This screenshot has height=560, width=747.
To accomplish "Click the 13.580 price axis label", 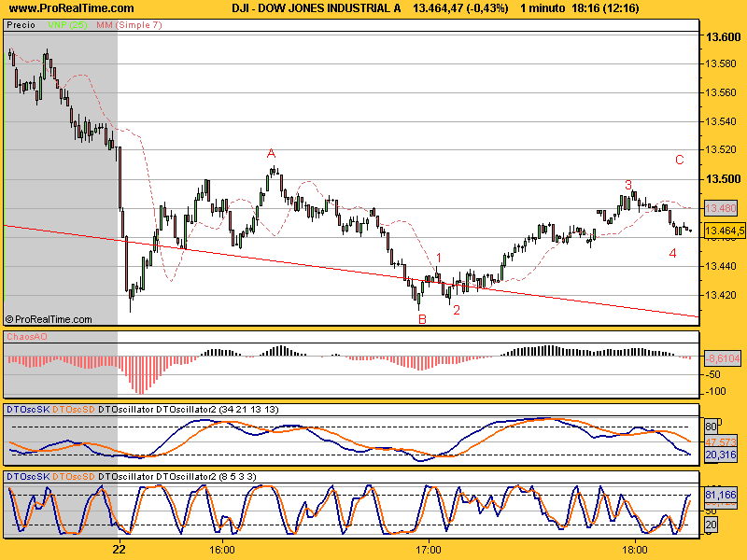I will pyautogui.click(x=720, y=63).
